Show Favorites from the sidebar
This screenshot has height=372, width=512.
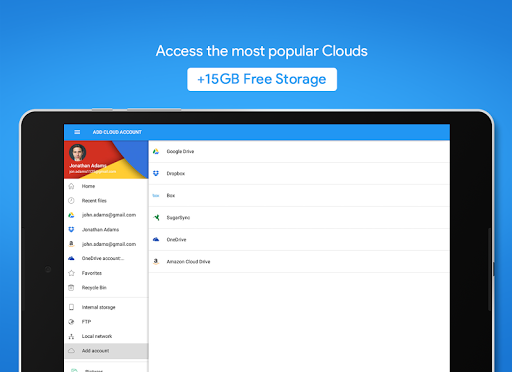tap(106, 273)
